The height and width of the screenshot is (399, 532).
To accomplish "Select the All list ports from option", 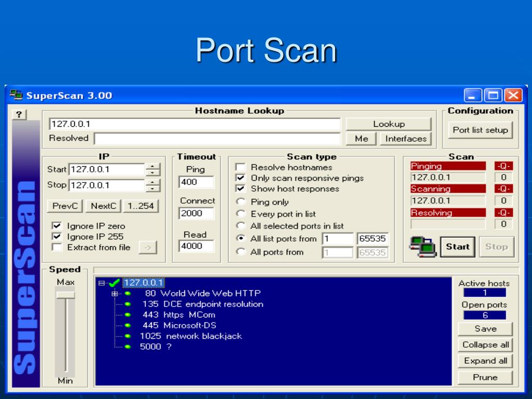I will click(x=241, y=238).
